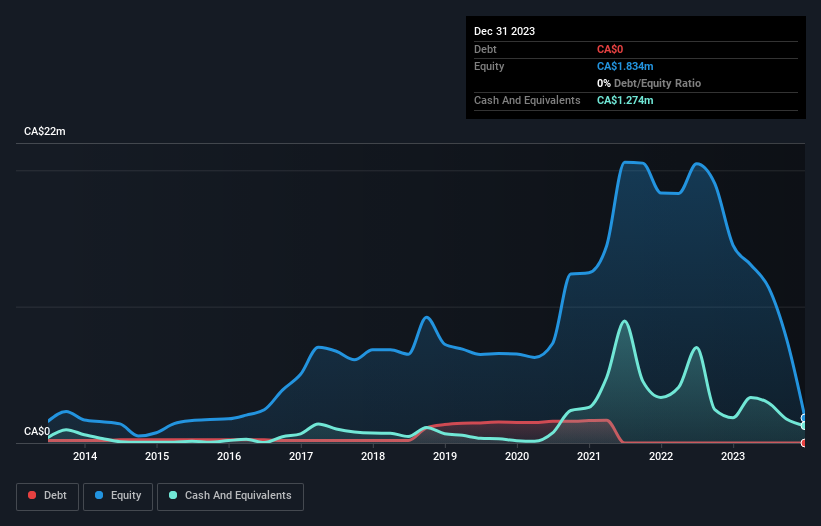Select the 2016 x-axis label
This screenshot has width=821, height=526.
[229, 456]
